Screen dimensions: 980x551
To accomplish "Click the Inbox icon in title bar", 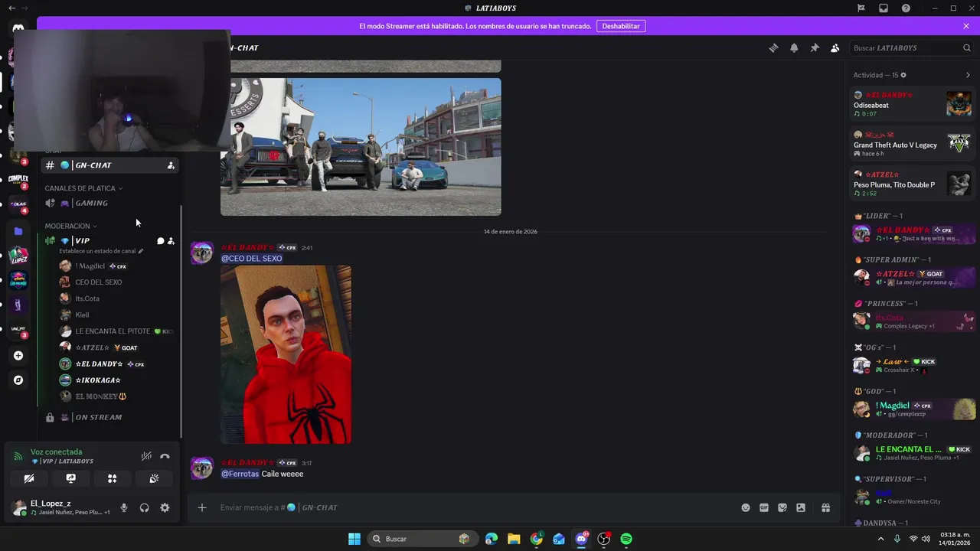I will click(x=884, y=8).
